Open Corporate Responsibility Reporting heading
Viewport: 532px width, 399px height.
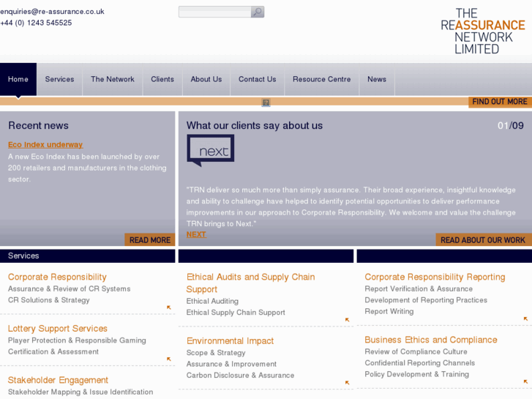tap(435, 277)
